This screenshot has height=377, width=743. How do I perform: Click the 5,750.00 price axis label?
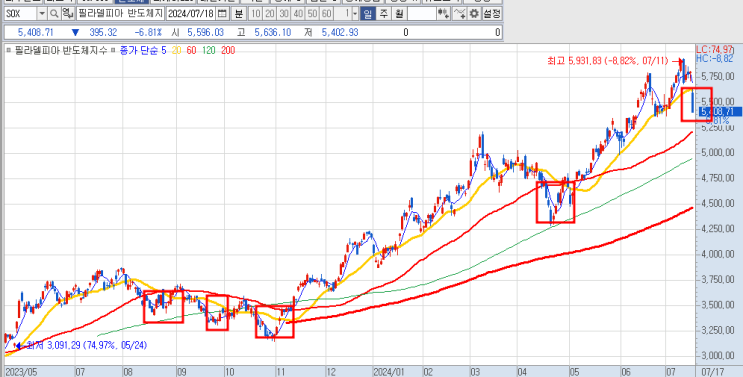[718, 77]
